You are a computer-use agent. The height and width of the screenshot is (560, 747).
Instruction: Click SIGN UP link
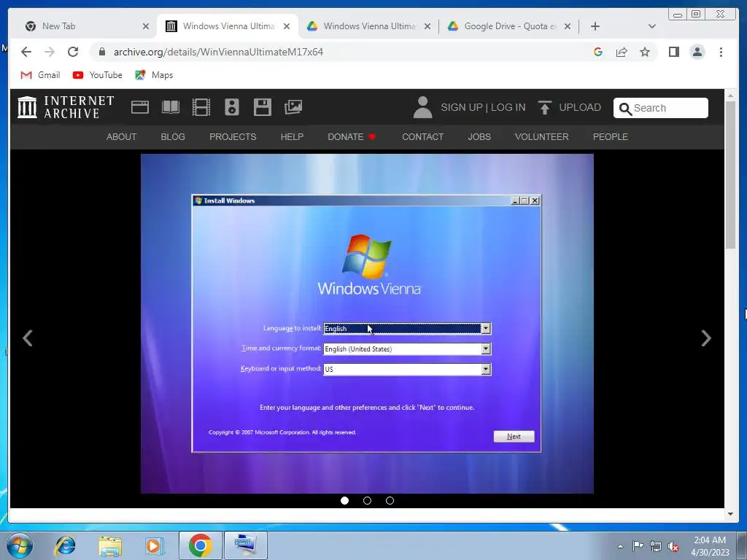[462, 107]
